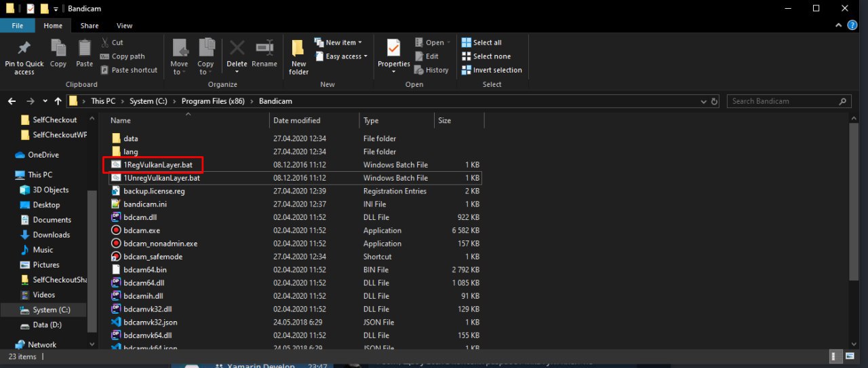Click Copy path command
The width and height of the screenshot is (868, 368).
123,56
